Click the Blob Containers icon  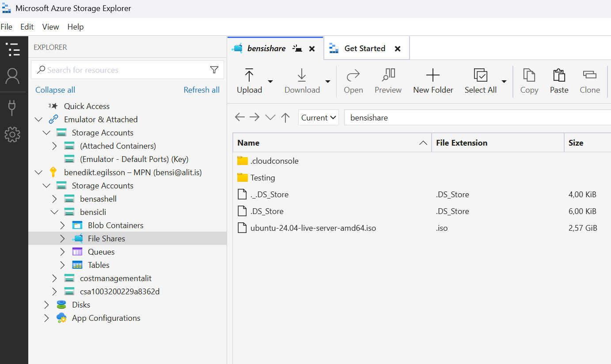[77, 225]
